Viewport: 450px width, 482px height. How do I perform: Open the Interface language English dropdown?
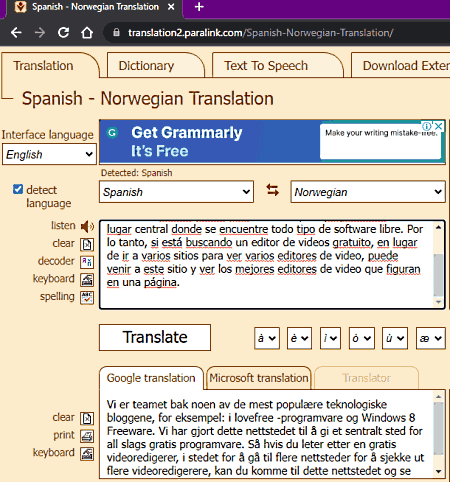pos(49,154)
